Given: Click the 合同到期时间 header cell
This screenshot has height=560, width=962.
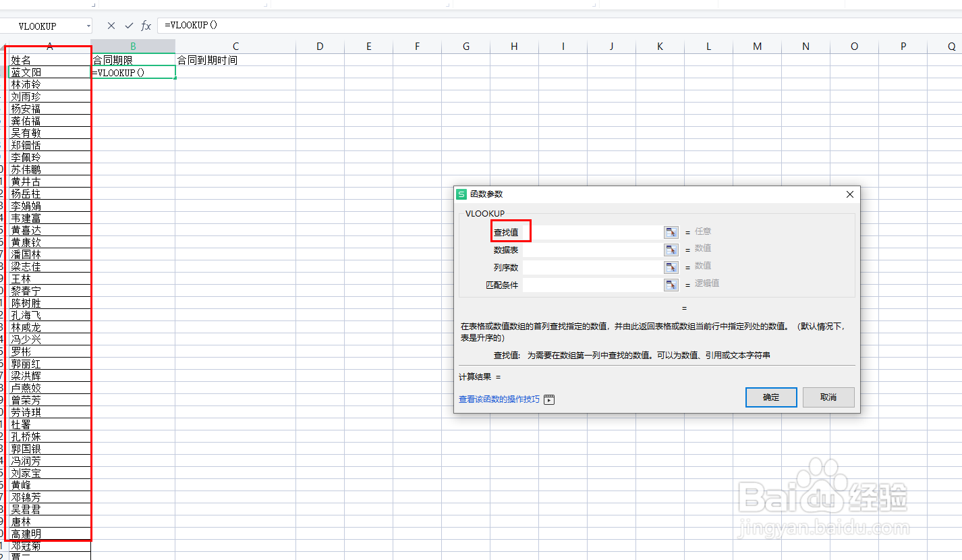Looking at the screenshot, I should tap(235, 60).
